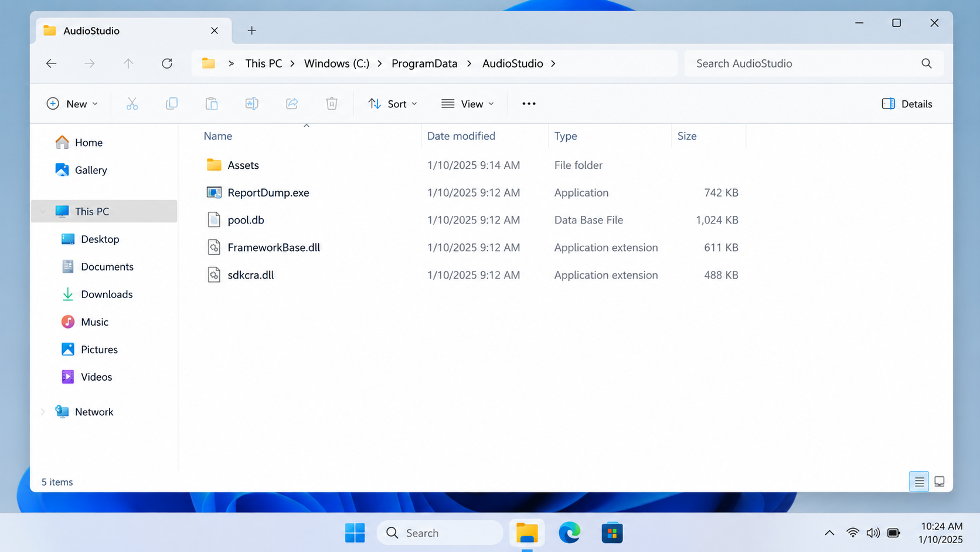Select the ReportDump.exe file

tap(268, 193)
